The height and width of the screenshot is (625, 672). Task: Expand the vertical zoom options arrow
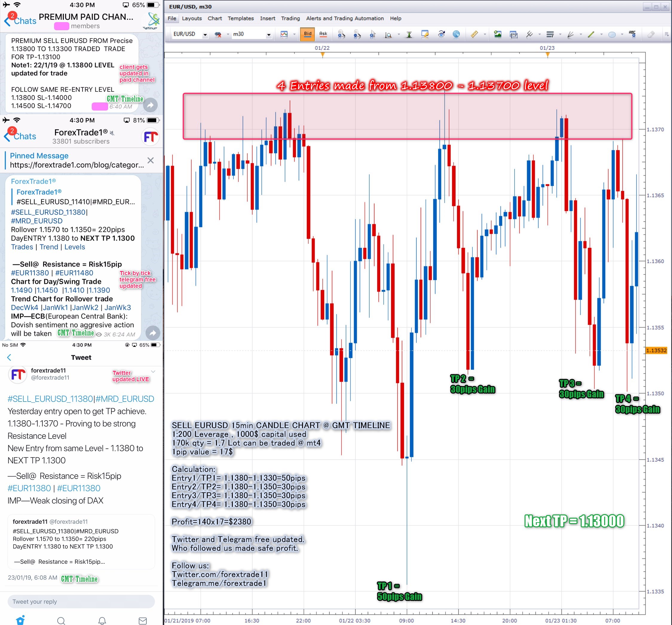click(399, 34)
